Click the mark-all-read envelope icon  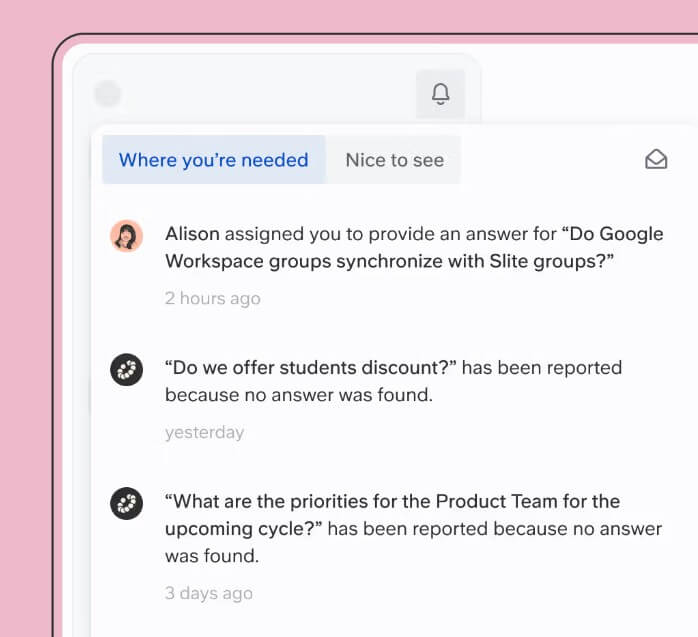tap(656, 159)
